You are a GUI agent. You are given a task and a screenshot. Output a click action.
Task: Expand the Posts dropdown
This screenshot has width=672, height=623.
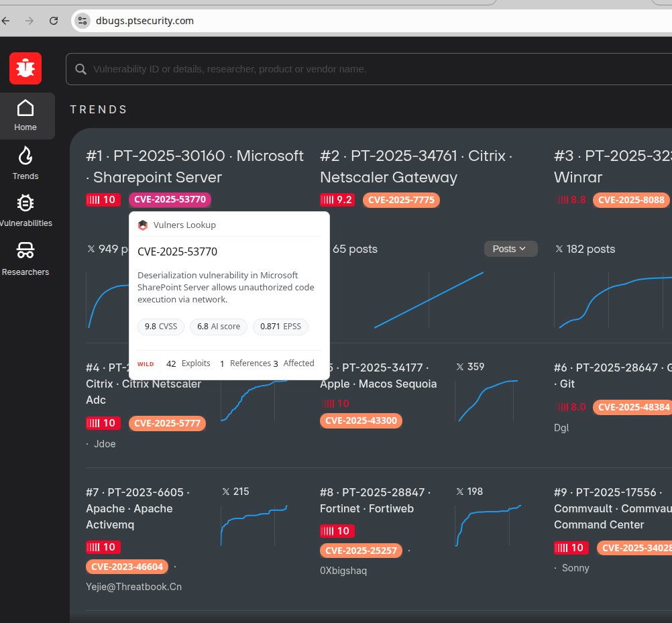pos(510,249)
